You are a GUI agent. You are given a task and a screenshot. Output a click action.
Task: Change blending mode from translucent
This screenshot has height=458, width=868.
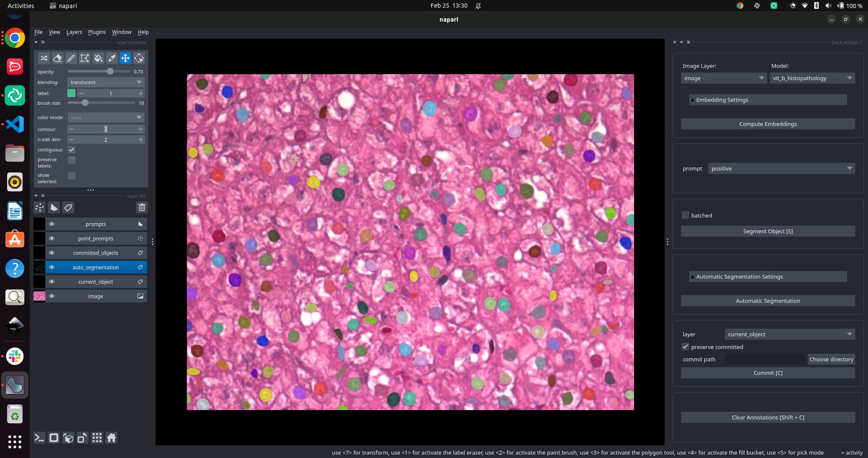coord(106,82)
